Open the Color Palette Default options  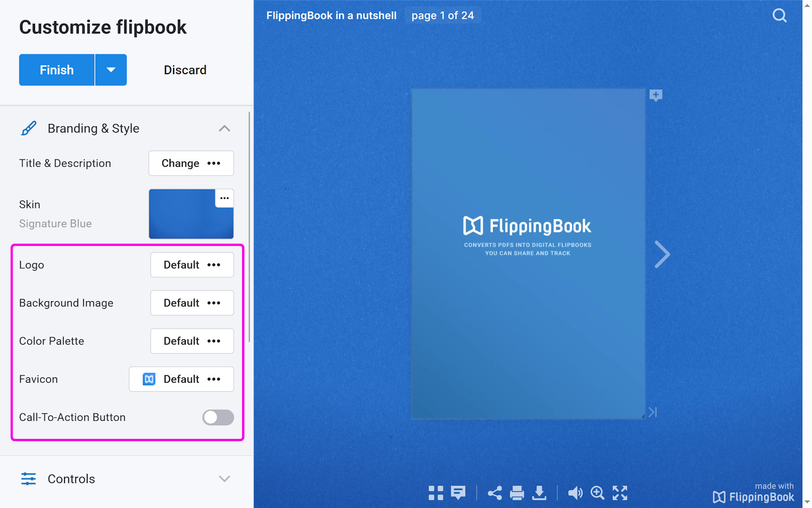(192, 341)
